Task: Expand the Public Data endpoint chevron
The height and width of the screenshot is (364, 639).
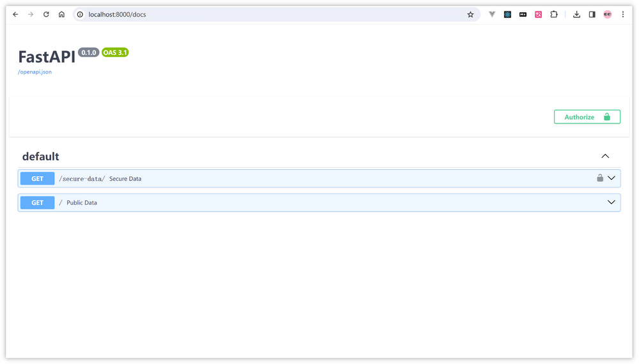Action: [x=612, y=202]
